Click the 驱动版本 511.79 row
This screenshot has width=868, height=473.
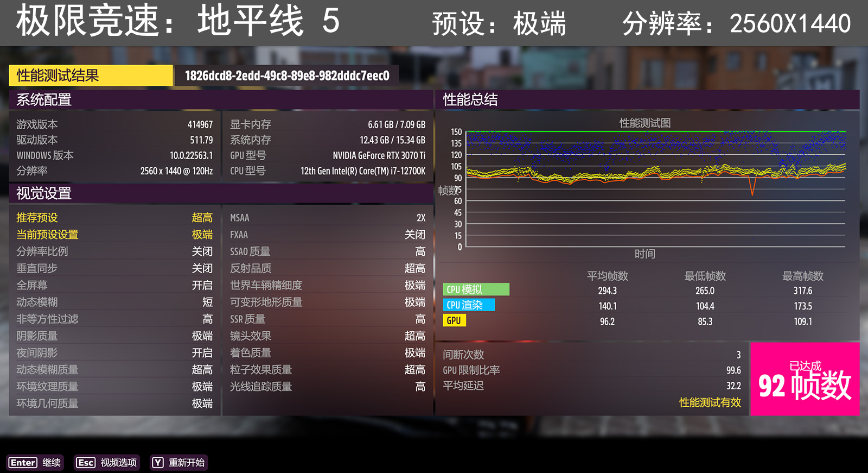tap(114, 140)
